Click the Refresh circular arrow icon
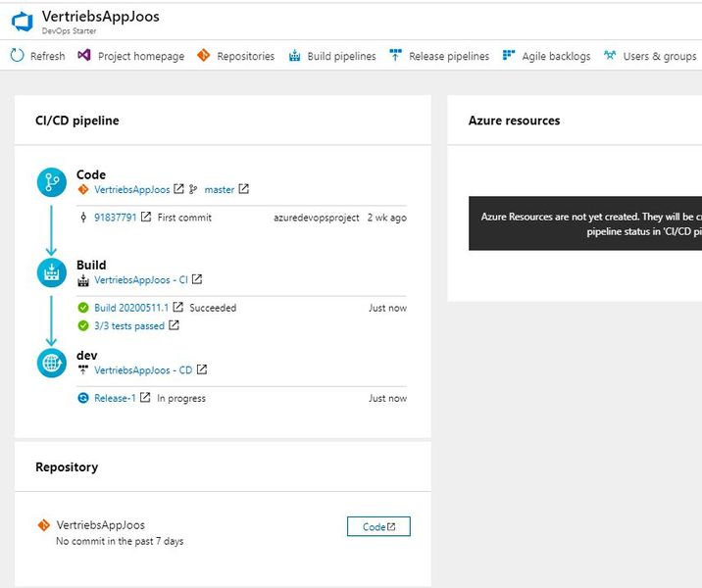702x588 pixels. click(17, 56)
